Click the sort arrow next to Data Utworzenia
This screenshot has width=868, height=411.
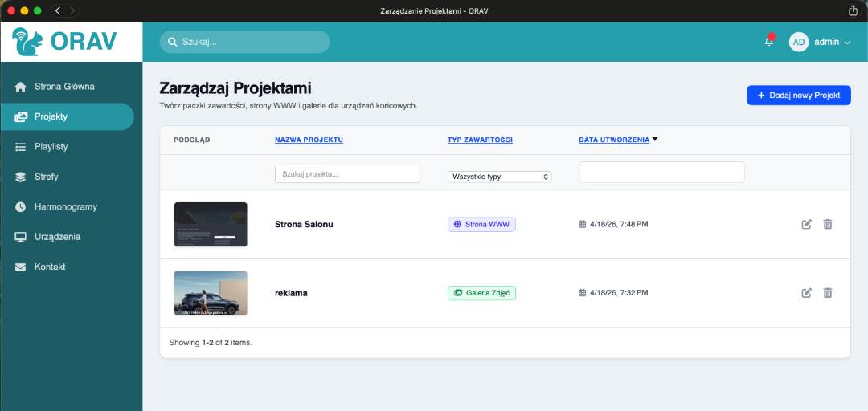655,140
